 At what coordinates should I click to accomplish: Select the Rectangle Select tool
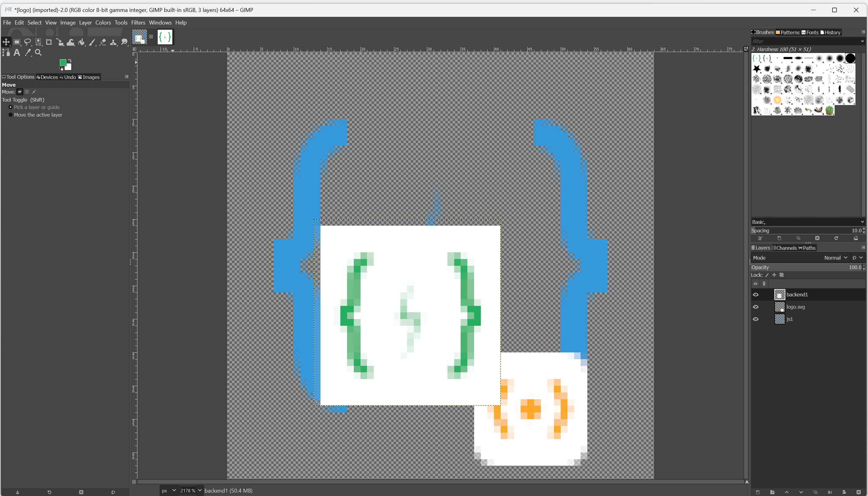(x=17, y=42)
